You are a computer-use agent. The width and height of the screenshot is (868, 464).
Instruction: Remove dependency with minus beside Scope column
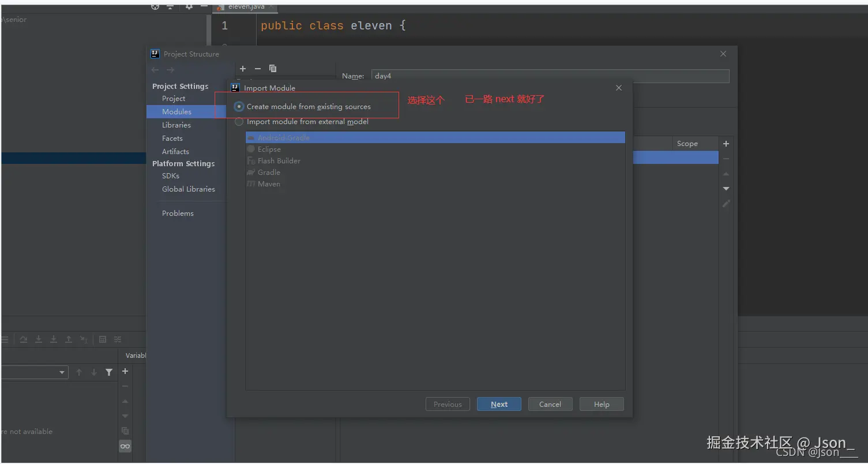click(x=726, y=159)
